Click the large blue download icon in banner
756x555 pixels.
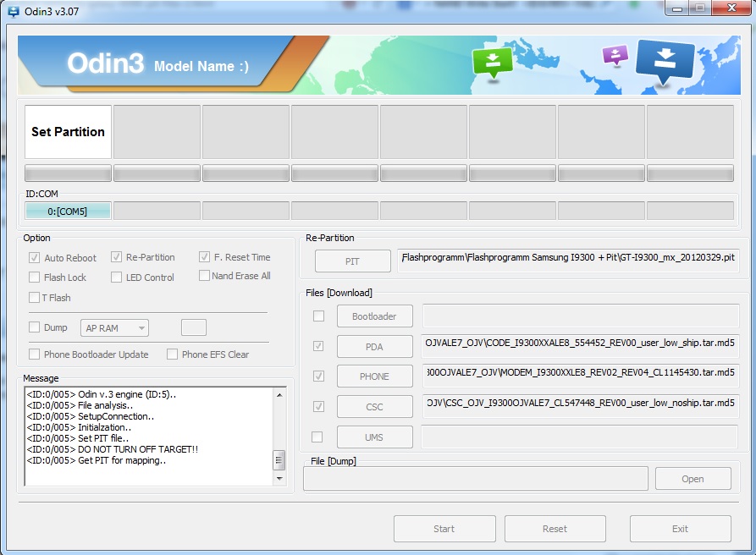[665, 62]
